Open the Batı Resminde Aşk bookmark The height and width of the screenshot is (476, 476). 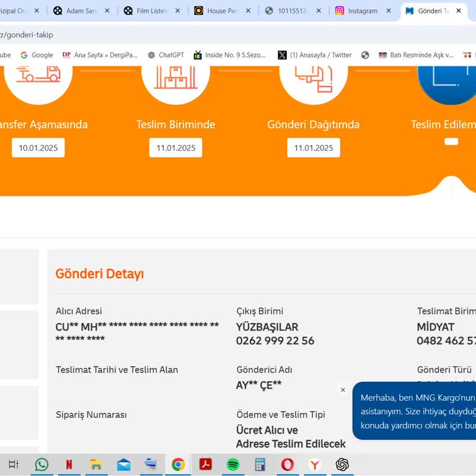click(416, 55)
